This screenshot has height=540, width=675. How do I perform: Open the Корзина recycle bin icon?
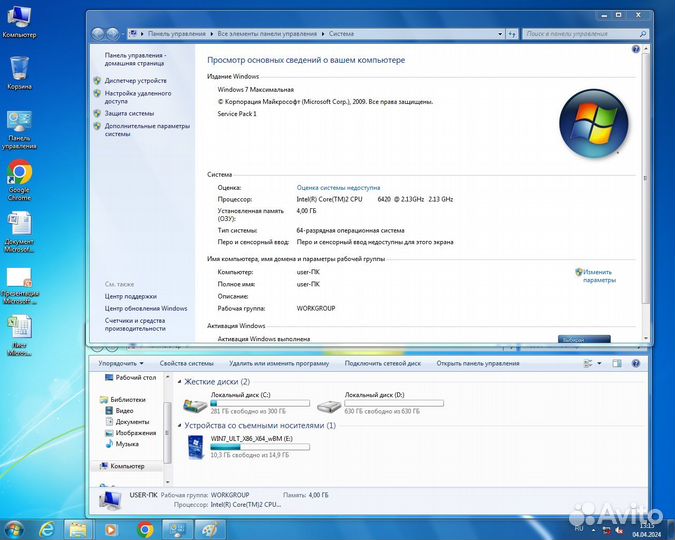[x=19, y=73]
